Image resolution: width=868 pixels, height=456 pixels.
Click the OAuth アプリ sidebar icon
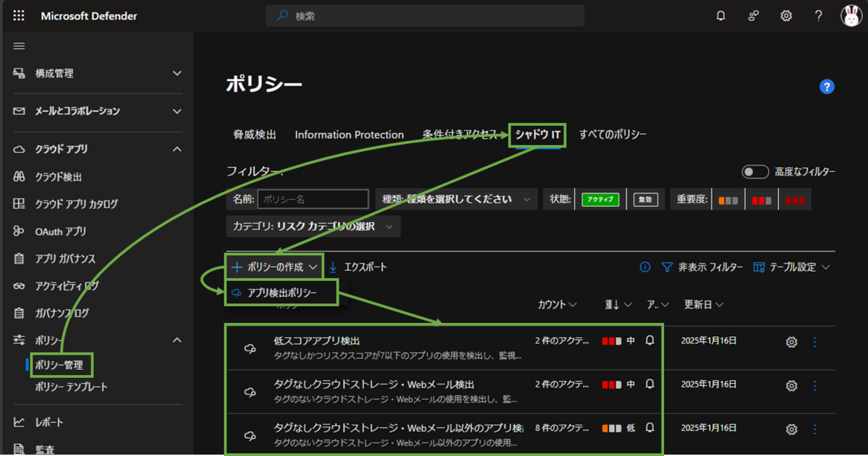coord(20,231)
